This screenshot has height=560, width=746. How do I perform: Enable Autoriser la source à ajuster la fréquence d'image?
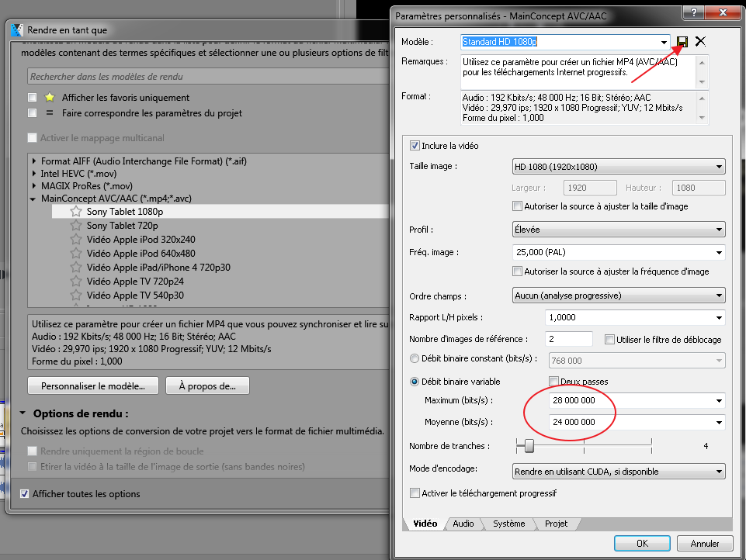517,271
